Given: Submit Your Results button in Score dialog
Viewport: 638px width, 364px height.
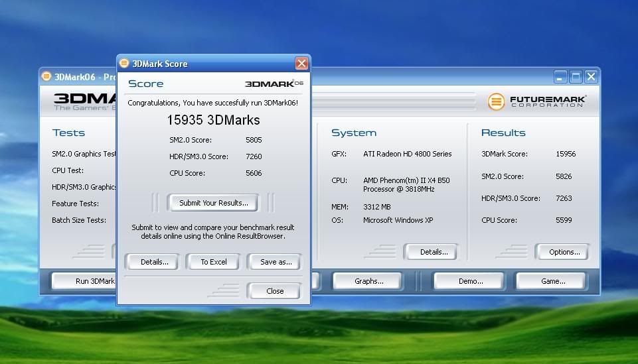Looking at the screenshot, I should tap(214, 203).
